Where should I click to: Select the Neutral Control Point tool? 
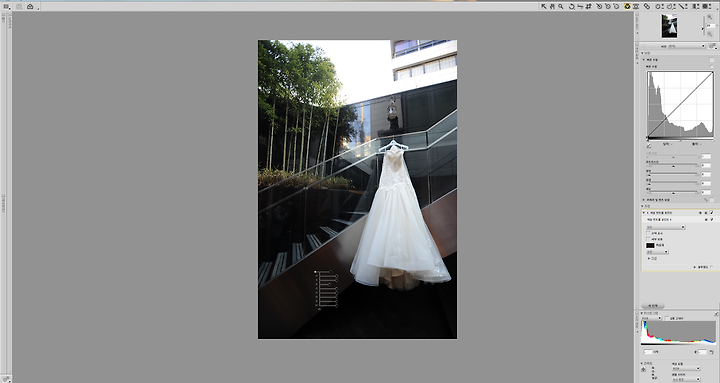click(x=608, y=6)
